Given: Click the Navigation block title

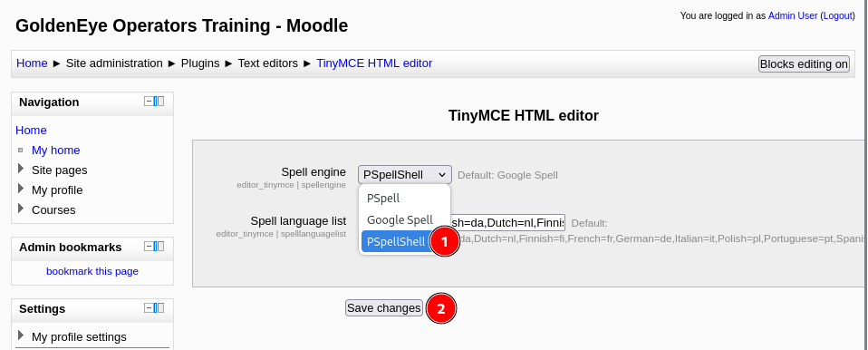Looking at the screenshot, I should point(49,102).
